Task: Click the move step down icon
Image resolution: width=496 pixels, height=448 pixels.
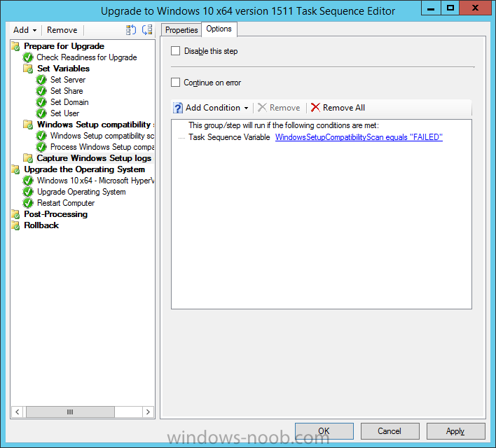Action: [x=147, y=29]
